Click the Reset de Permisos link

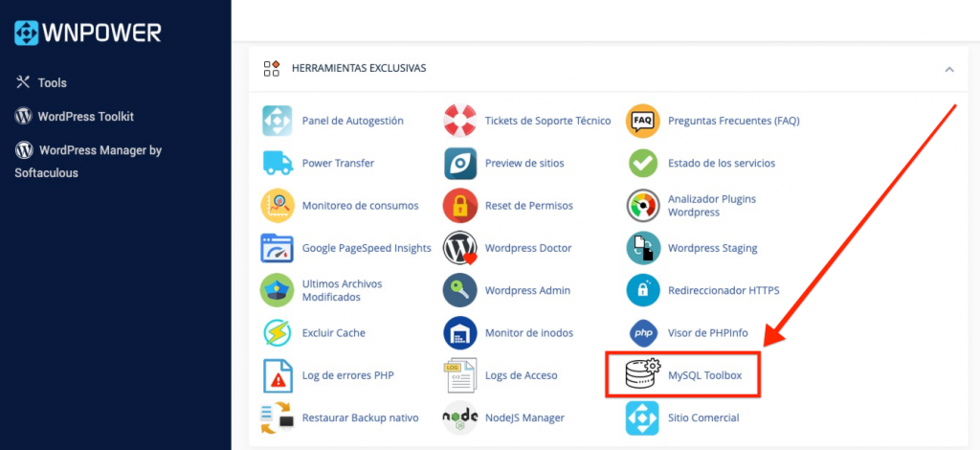[x=528, y=206]
